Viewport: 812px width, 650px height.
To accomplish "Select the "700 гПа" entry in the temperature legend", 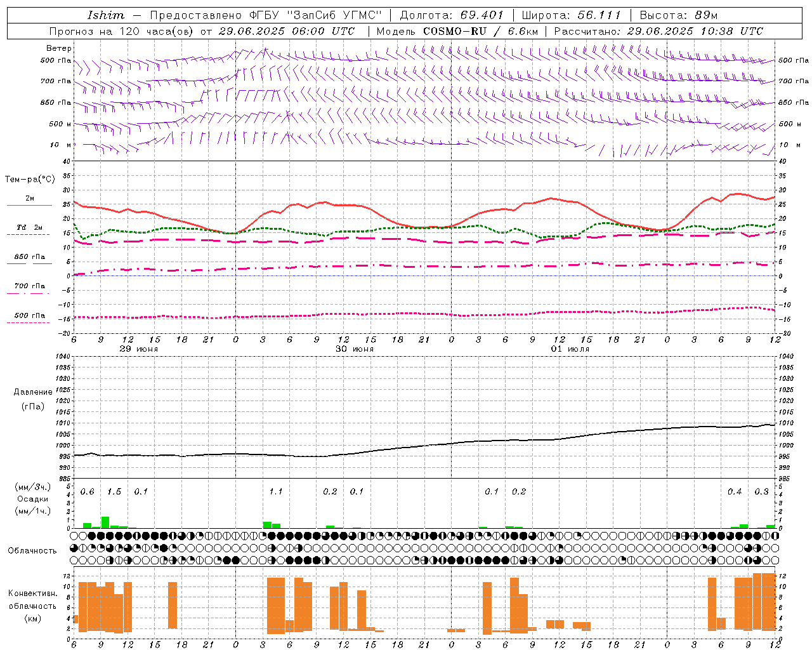I will pyautogui.click(x=30, y=286).
